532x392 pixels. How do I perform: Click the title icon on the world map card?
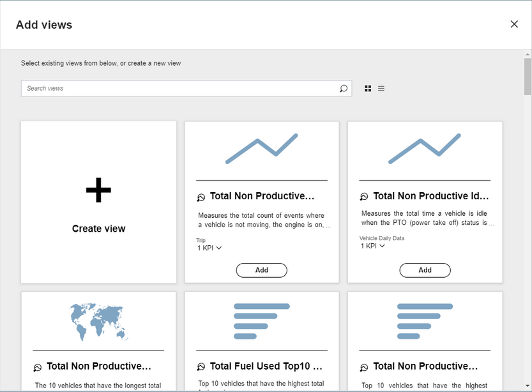[x=37, y=367]
